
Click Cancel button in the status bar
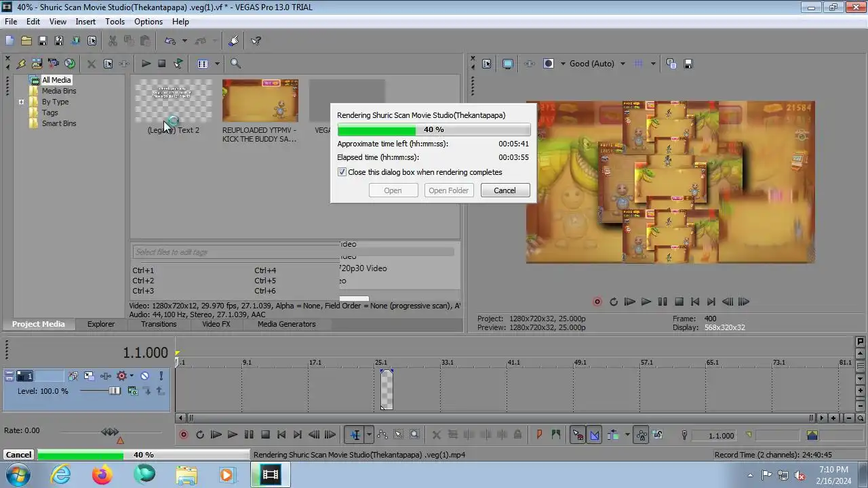click(x=18, y=455)
